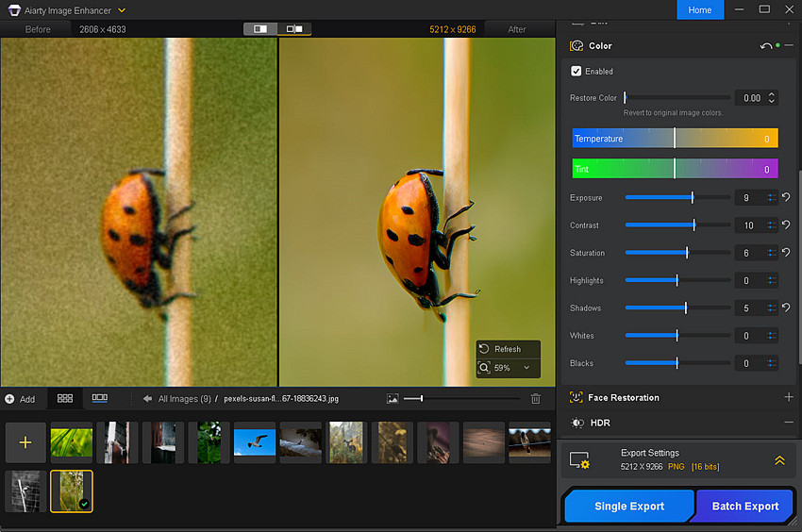The height and width of the screenshot is (532, 802).
Task: Open the Shadows value options icon
Action: coord(771,308)
